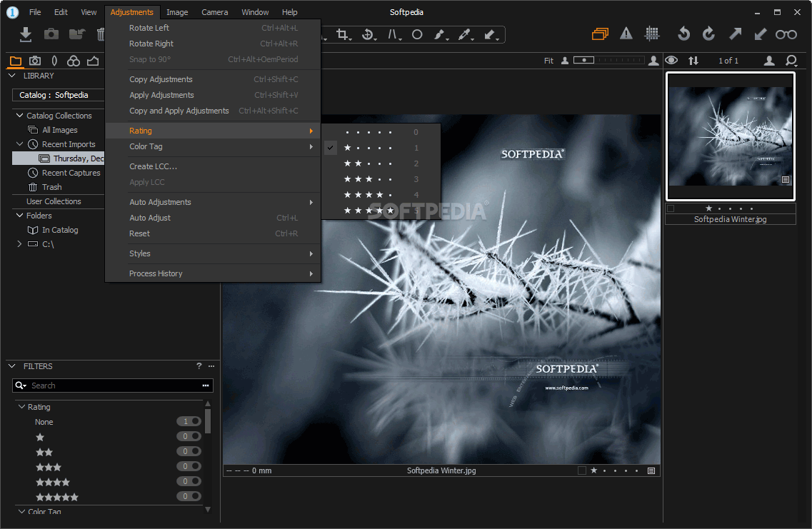Click the FILTERS help question mark
The height and width of the screenshot is (529, 812).
(x=199, y=366)
